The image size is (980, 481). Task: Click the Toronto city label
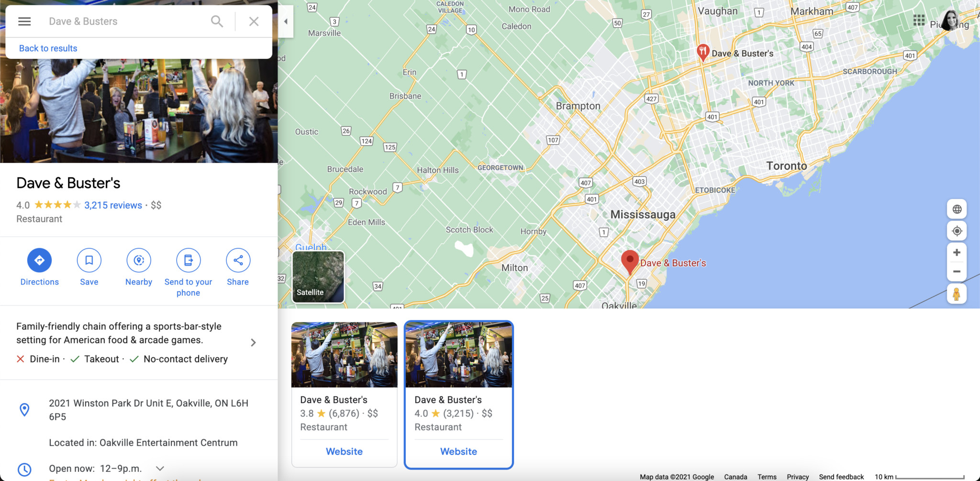click(x=787, y=166)
